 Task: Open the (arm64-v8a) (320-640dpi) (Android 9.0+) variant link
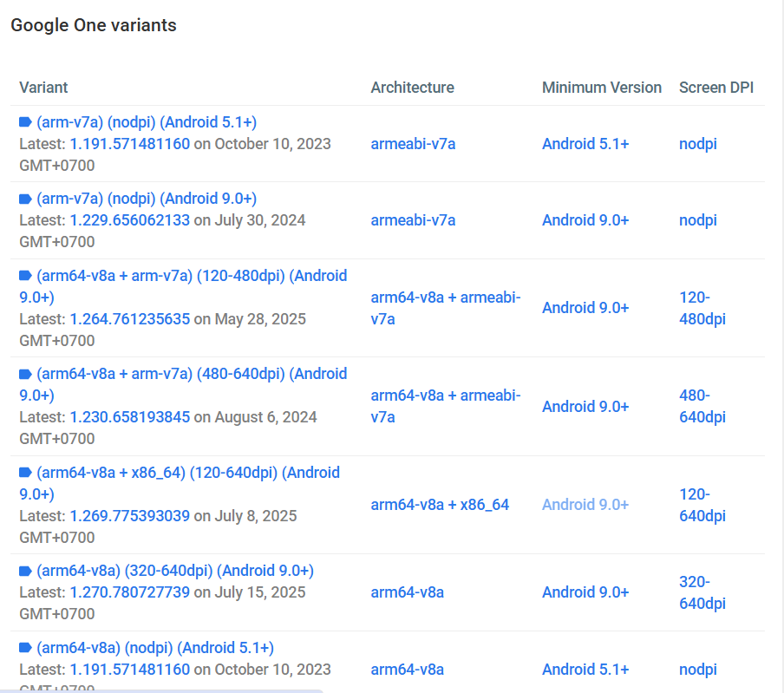(175, 571)
